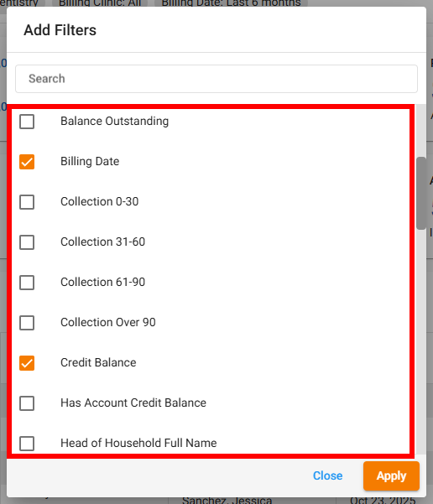The image size is (433, 504).
Task: Uncheck the Billing Date filter checkbox
Action: pos(27,162)
